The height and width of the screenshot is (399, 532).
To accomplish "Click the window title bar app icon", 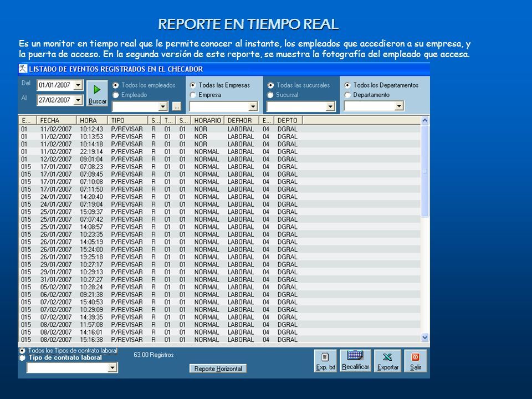I will [23, 69].
